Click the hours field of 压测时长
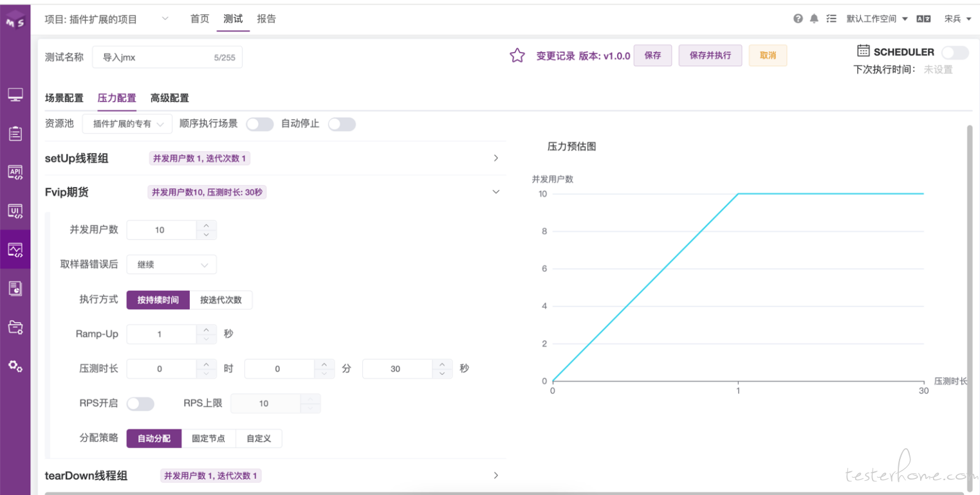 tap(162, 369)
